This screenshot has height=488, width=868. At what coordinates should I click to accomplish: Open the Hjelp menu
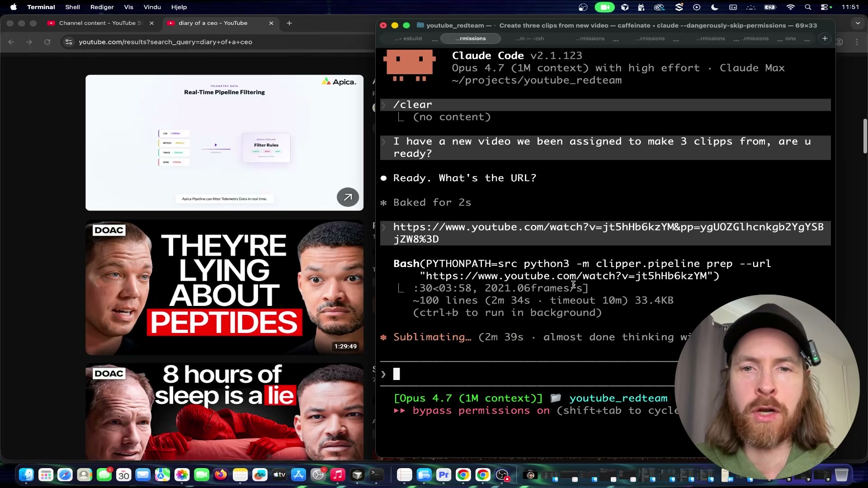pyautogui.click(x=179, y=7)
